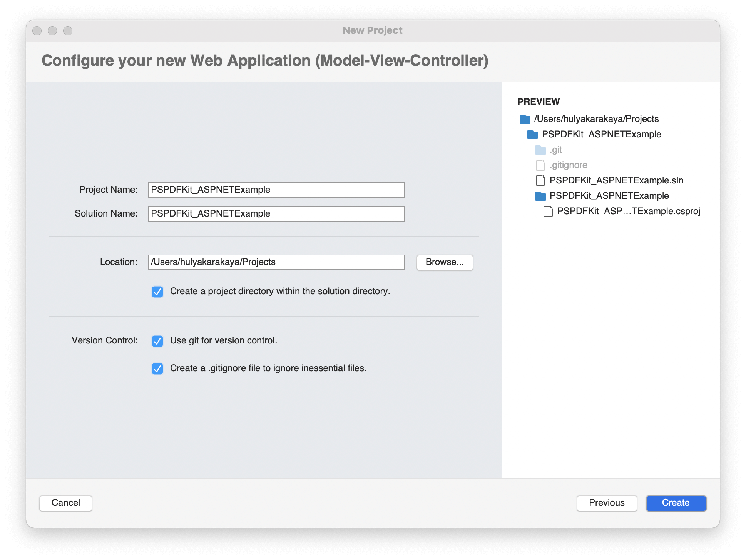Click the 'New Project' window title
The image size is (746, 560).
click(373, 30)
